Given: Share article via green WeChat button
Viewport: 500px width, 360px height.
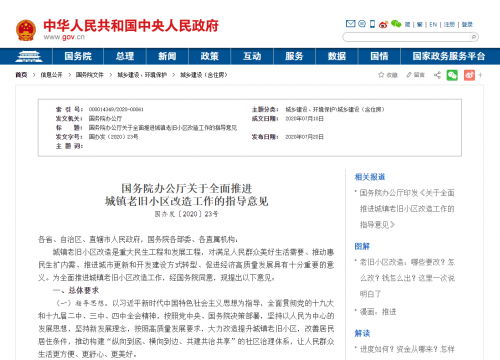Looking at the screenshot, I should (x=452, y=75).
